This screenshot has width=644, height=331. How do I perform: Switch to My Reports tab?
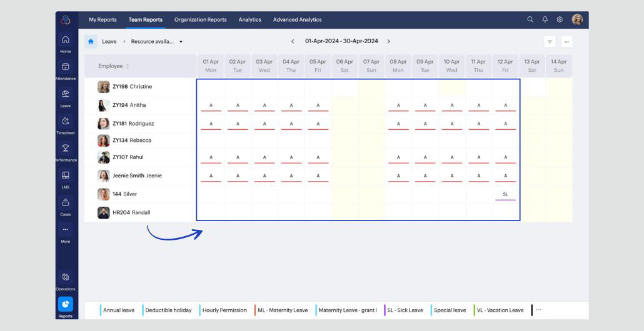point(103,20)
